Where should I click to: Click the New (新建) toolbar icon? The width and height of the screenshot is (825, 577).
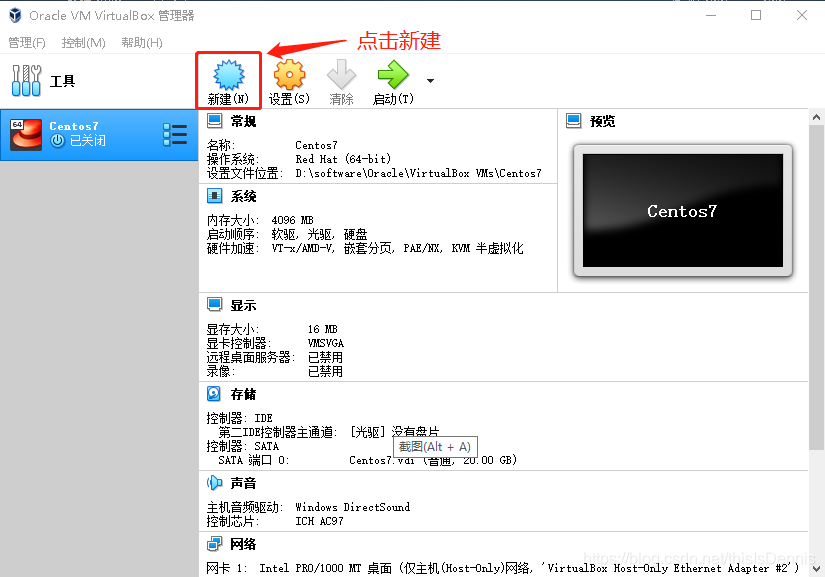coord(228,75)
